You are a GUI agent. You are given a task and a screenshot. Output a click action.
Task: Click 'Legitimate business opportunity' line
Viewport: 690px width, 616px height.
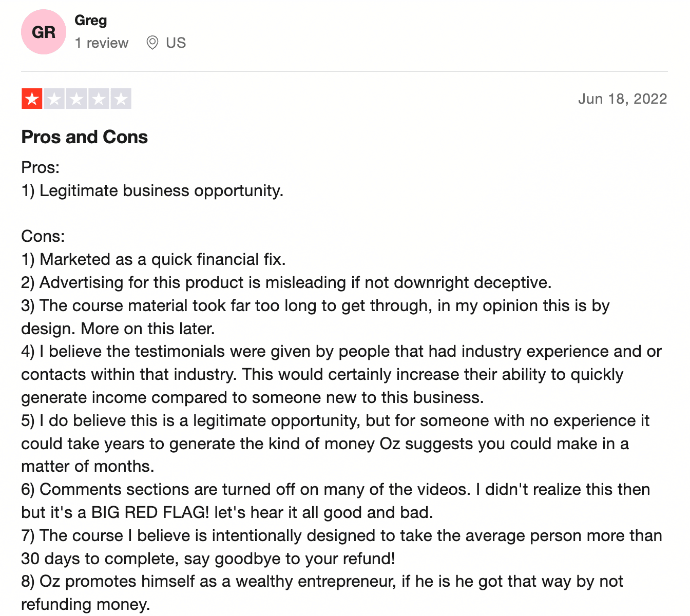click(x=152, y=190)
